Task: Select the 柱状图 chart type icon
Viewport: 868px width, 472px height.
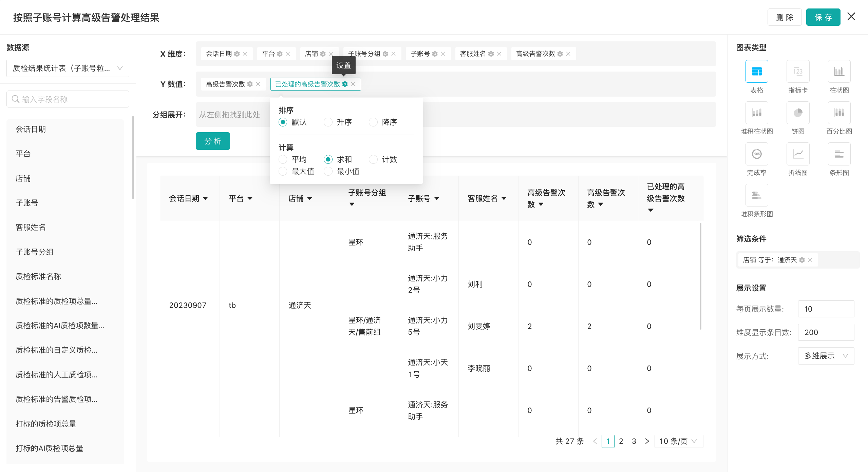Action: pos(839,72)
